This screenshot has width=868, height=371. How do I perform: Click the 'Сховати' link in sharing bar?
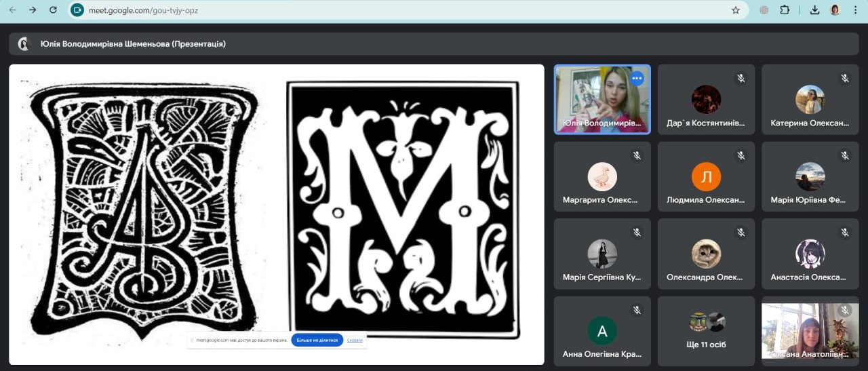tap(355, 340)
